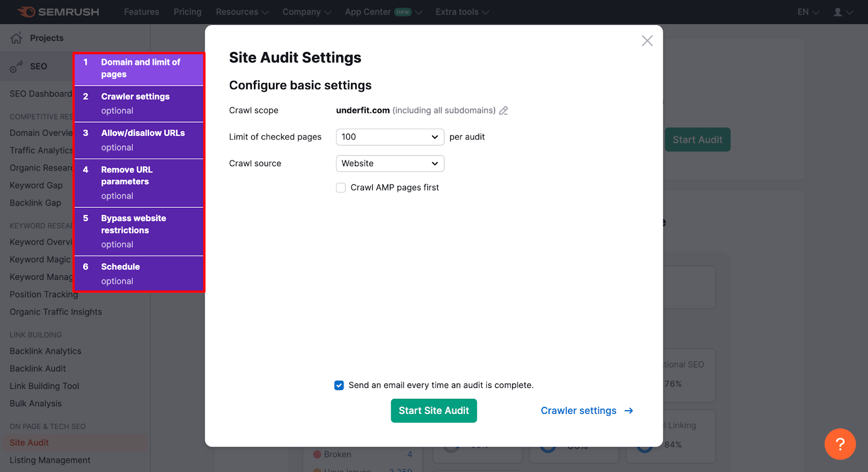
Task: Click the Start Site Audit button
Action: 433,411
